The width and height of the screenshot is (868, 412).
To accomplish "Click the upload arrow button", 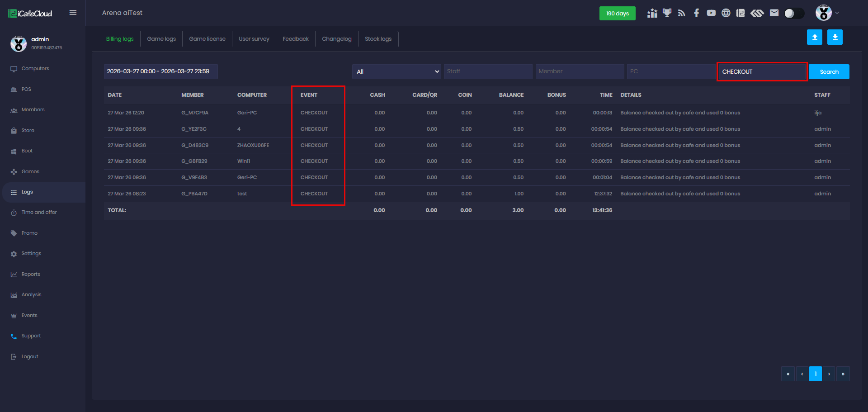I will pyautogui.click(x=814, y=37).
